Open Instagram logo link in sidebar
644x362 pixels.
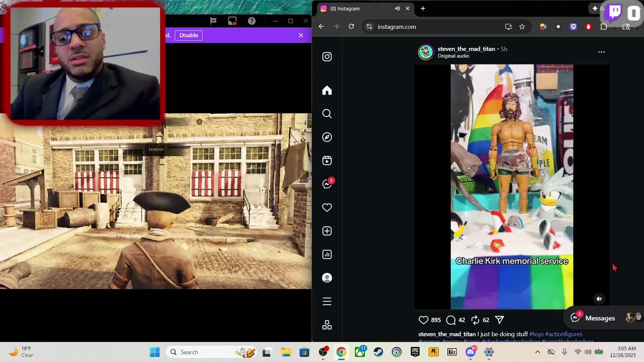(327, 57)
